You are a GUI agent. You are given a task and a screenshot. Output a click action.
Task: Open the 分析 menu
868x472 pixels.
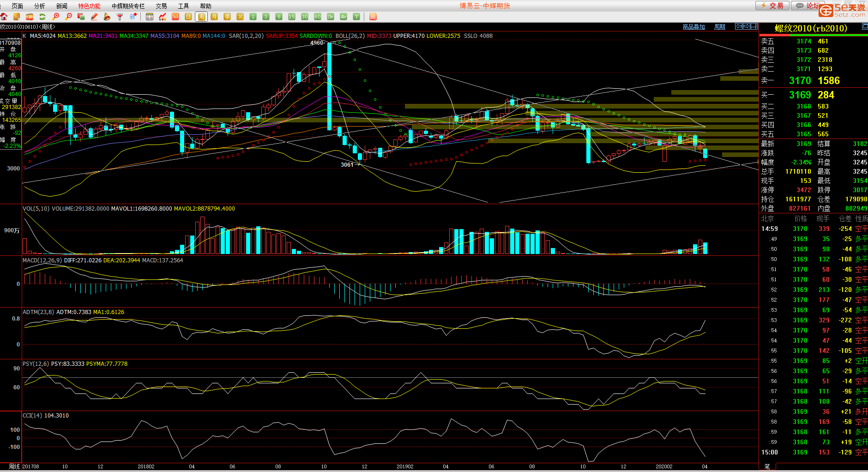40,6
